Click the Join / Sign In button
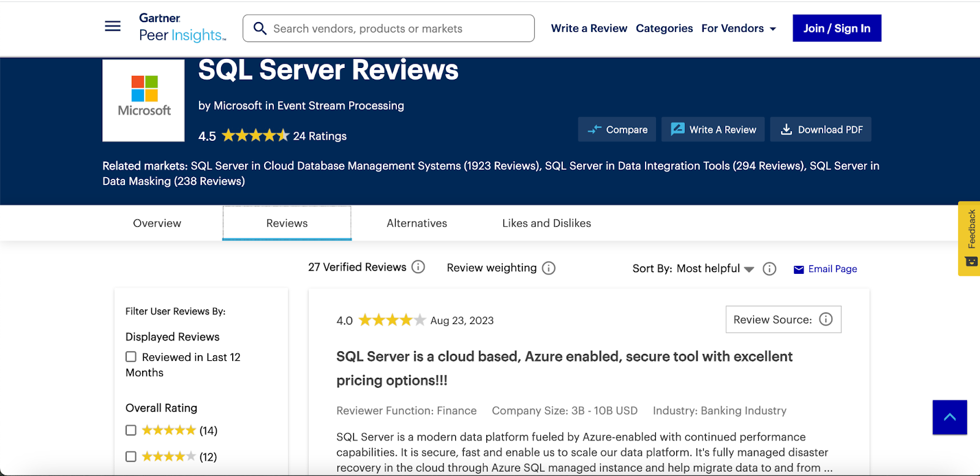The image size is (980, 476). tap(837, 28)
